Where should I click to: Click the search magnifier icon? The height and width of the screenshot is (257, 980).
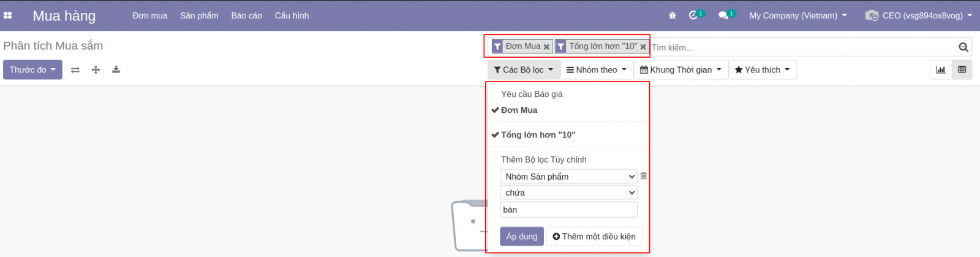[963, 47]
